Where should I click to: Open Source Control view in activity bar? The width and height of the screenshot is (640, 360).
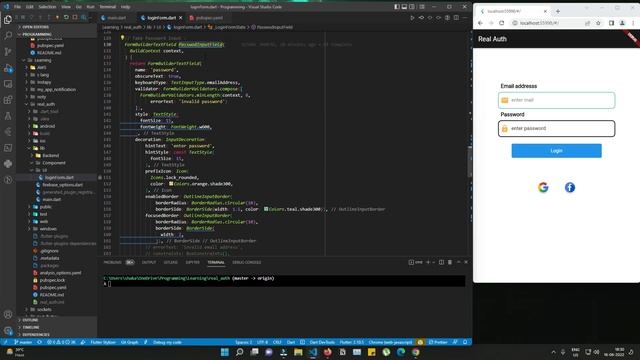point(8,52)
